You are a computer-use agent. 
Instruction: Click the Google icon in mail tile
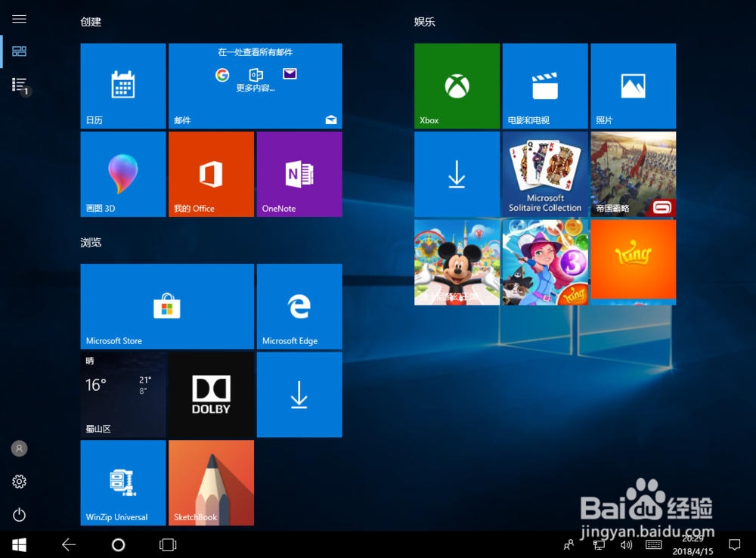coord(222,75)
